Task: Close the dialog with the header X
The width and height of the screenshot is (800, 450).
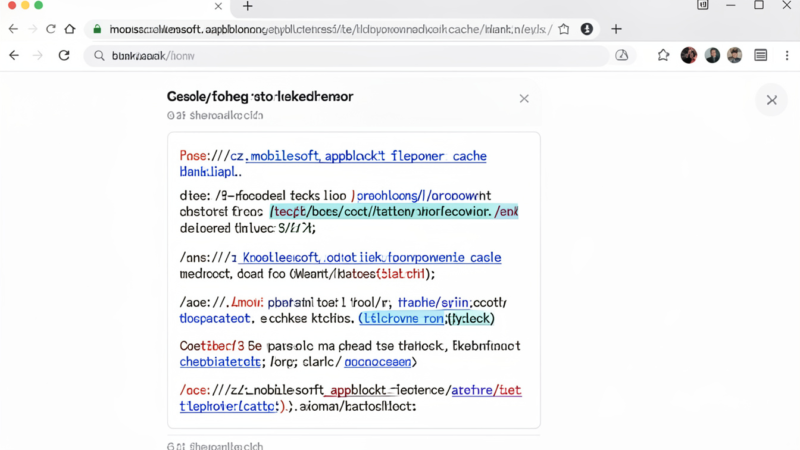Action: click(524, 98)
